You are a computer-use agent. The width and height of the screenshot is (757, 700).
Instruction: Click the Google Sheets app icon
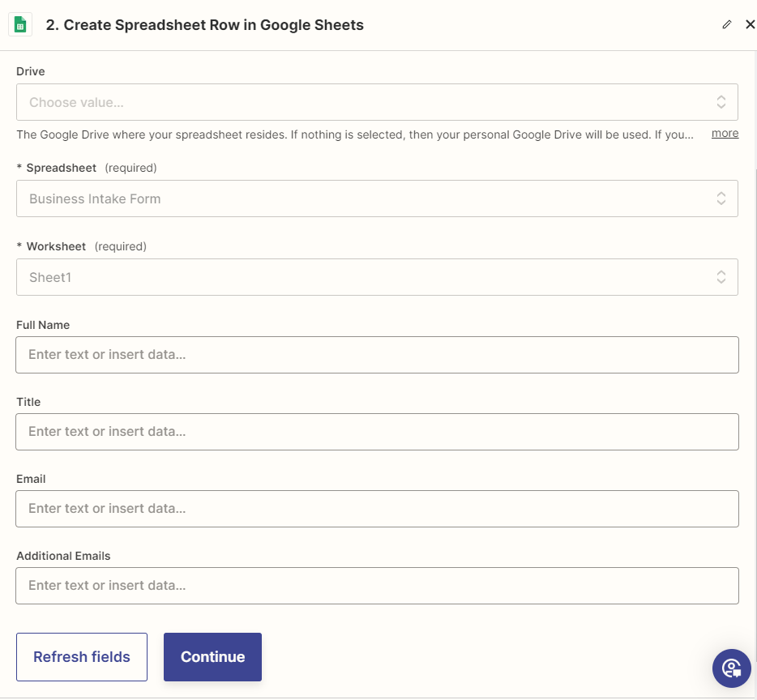point(20,24)
